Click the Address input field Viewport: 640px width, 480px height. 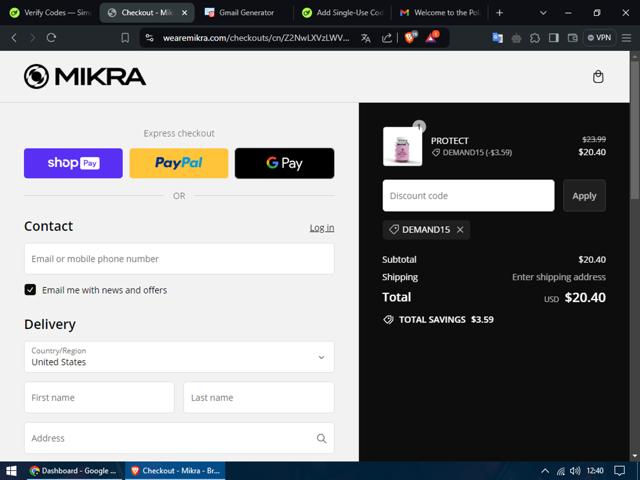coord(179,438)
